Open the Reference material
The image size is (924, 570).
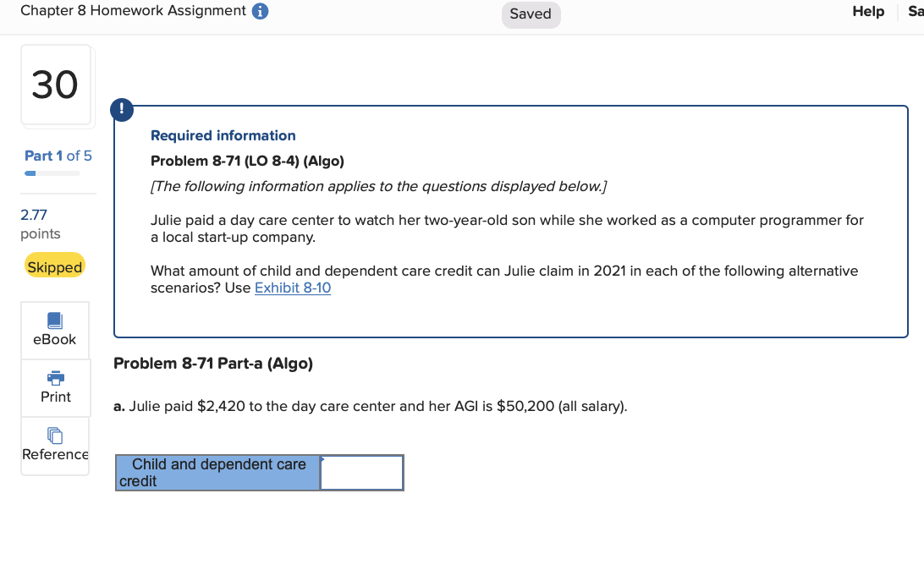pos(54,446)
